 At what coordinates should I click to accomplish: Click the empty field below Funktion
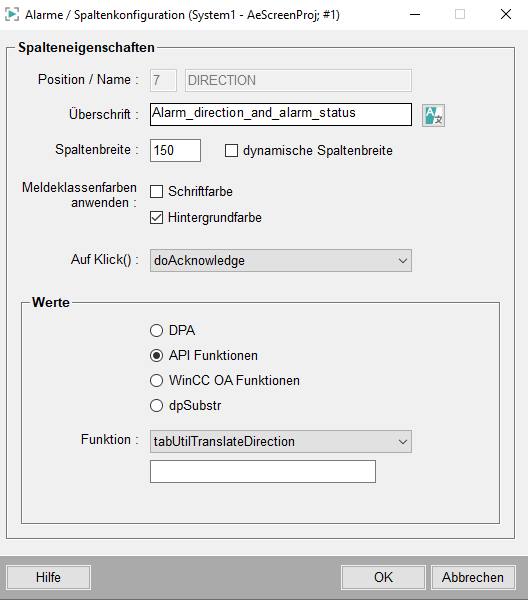pos(263,471)
